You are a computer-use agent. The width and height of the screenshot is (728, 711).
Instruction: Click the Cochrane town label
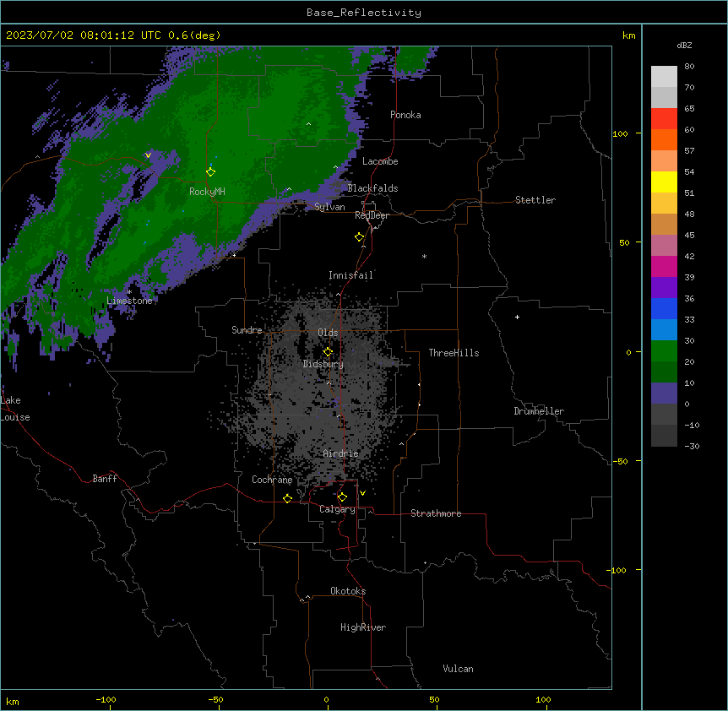[272, 480]
